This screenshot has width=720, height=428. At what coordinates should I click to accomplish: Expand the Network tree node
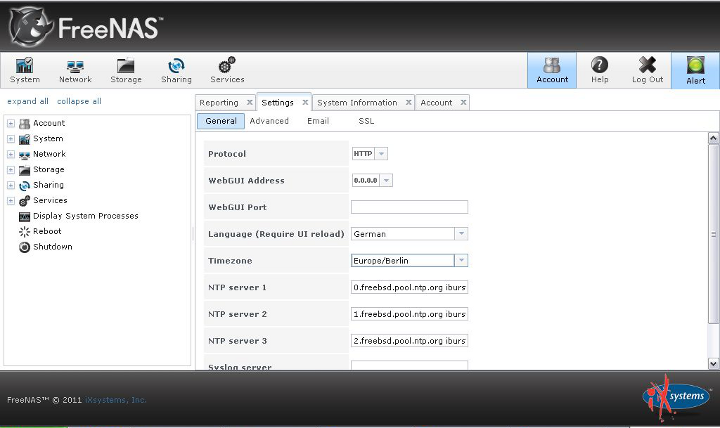point(11,154)
